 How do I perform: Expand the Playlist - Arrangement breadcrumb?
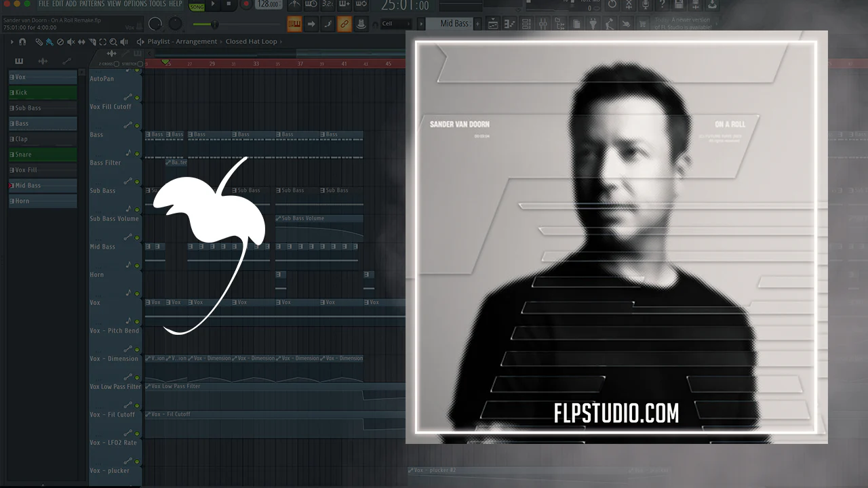click(182, 41)
